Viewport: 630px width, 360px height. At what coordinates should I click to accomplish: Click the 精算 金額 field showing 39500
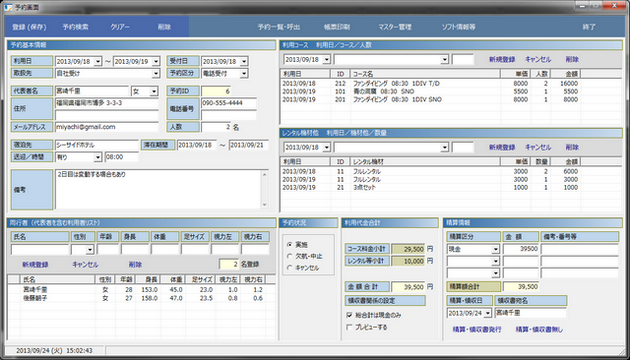521,249
